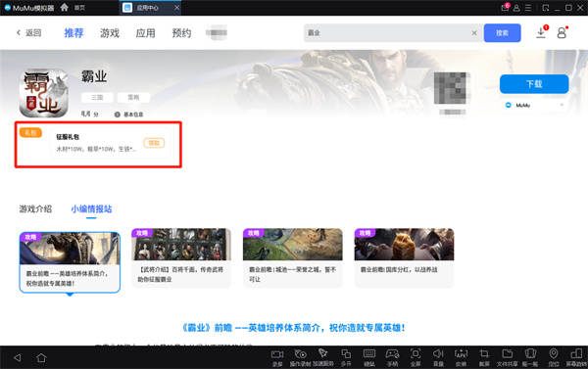588x369 pixels.
Task: Switch to the 预约 tab
Action: click(x=181, y=33)
